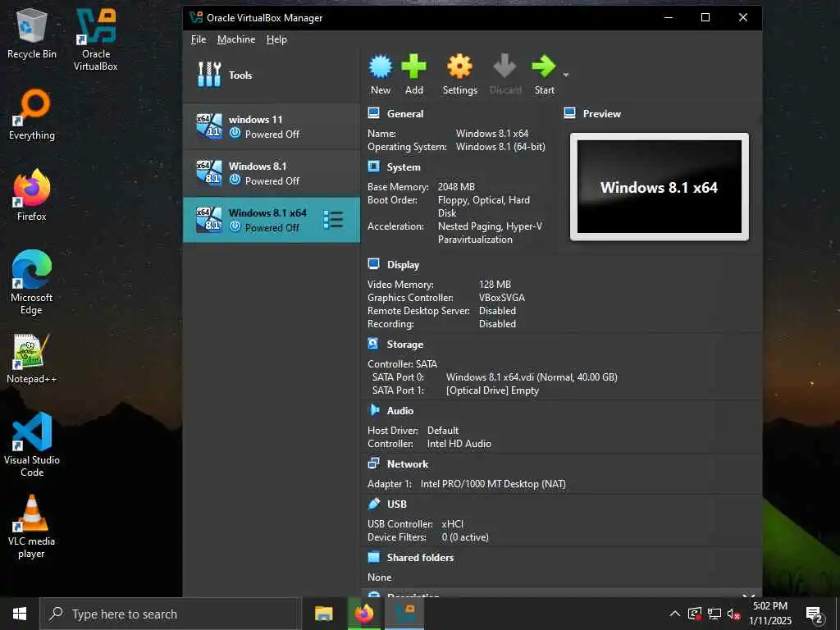Click the windows 11 VM OS icon
The image size is (840, 630).
(x=209, y=126)
